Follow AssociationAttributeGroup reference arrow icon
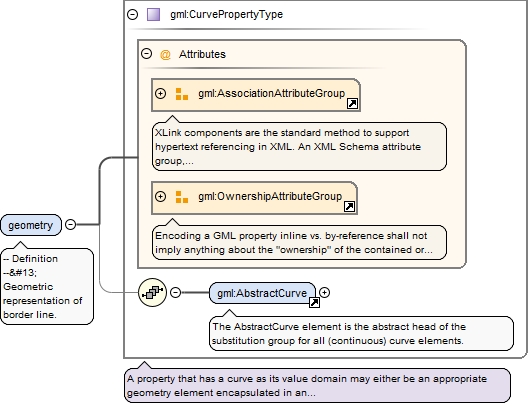 click(x=352, y=104)
